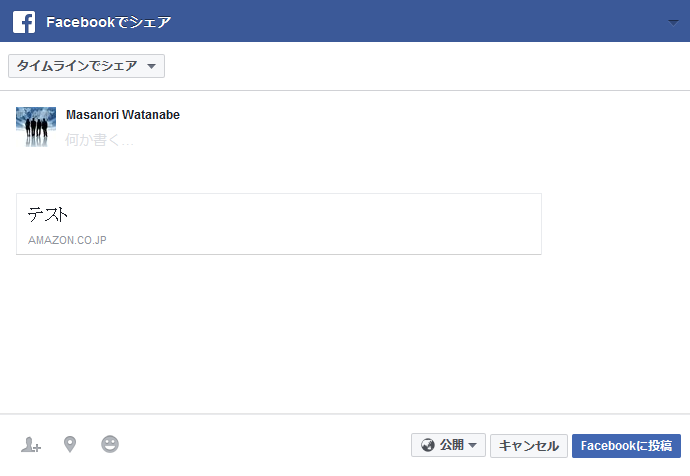This screenshot has width=690, height=476.
Task: Open the header dropdown arrow at top right
Action: coord(673,22)
